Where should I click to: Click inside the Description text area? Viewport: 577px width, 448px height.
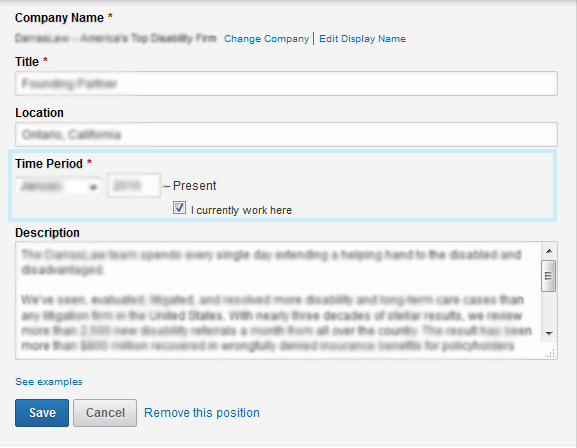point(278,300)
